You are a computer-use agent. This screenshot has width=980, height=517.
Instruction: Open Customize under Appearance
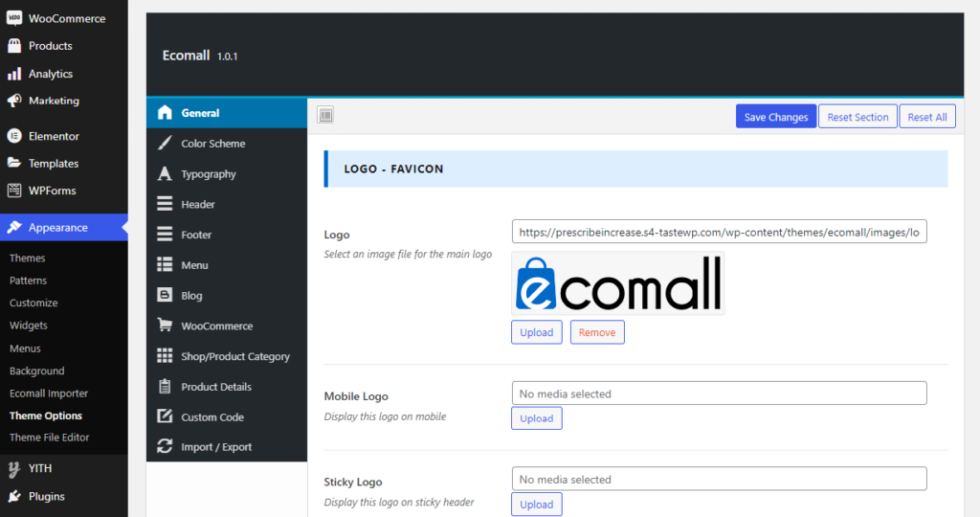point(33,303)
